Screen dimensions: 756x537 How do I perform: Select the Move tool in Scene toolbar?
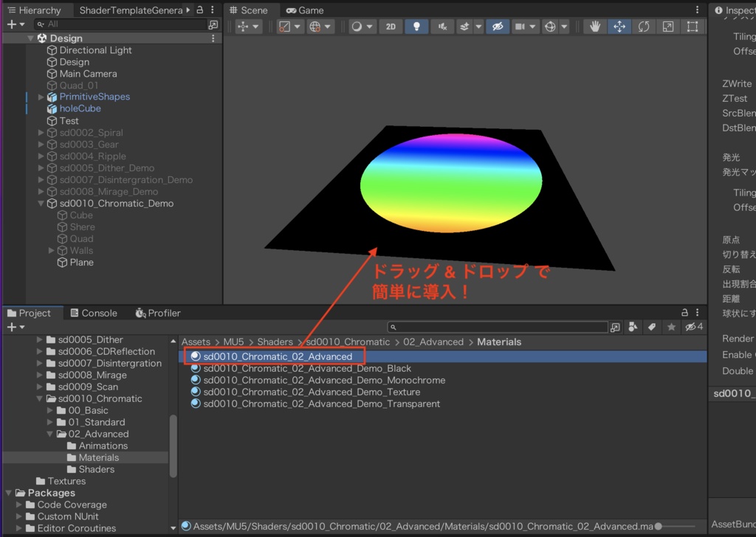coord(619,27)
